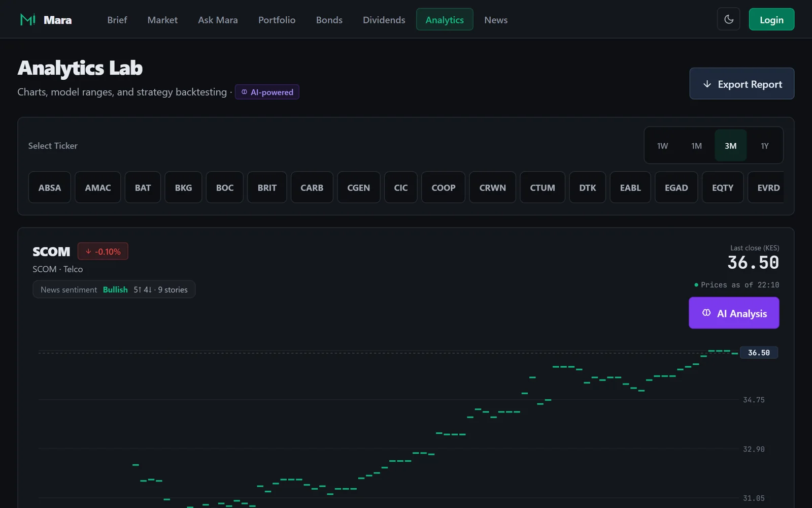The width and height of the screenshot is (812, 508).
Task: Click the Export Report button
Action: click(742, 84)
